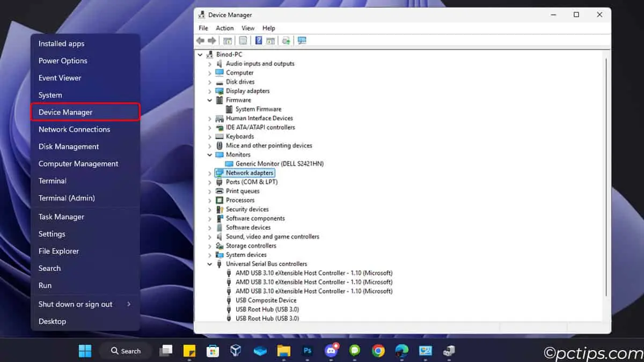Select the System Firmware device
This screenshot has height=362, width=644.
tap(258, 109)
